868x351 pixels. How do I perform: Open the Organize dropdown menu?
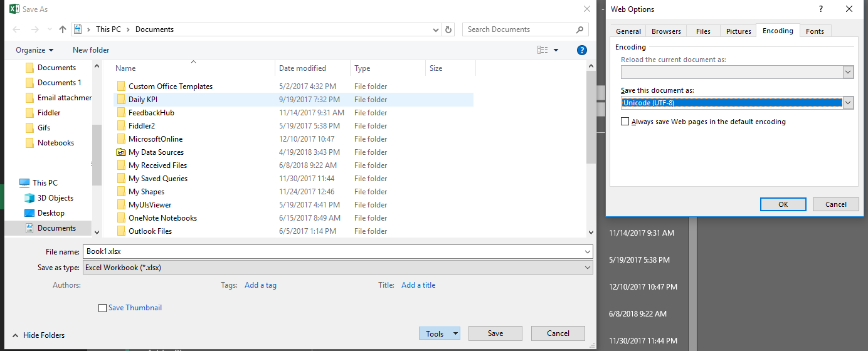click(x=34, y=50)
